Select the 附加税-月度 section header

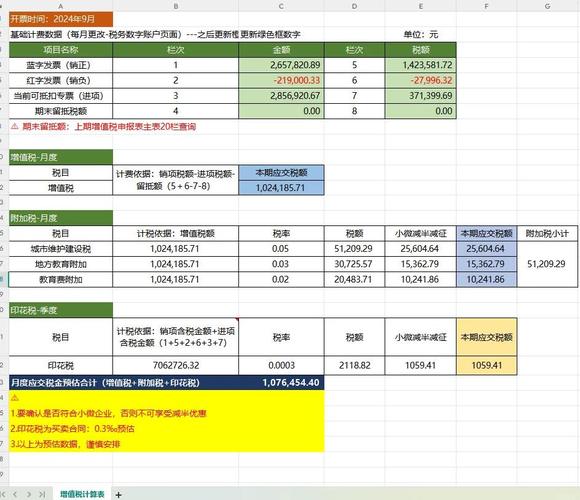[x=61, y=218]
